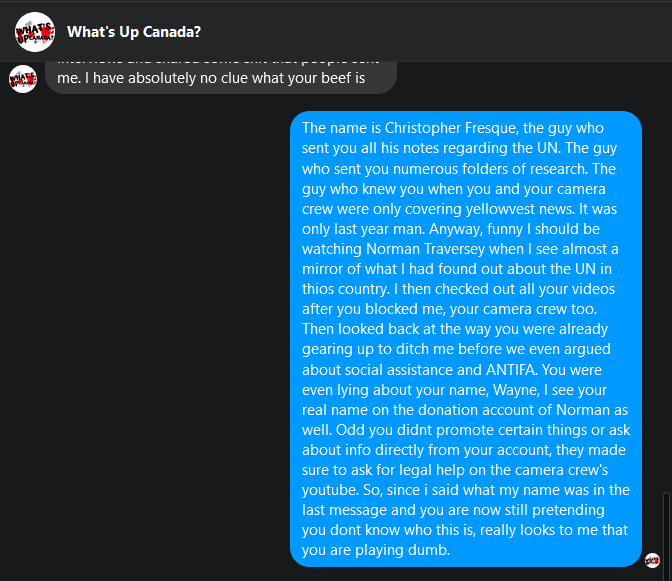Open the What's Up Canada? conversation title
Screen dimensions: 672x581
(134, 32)
